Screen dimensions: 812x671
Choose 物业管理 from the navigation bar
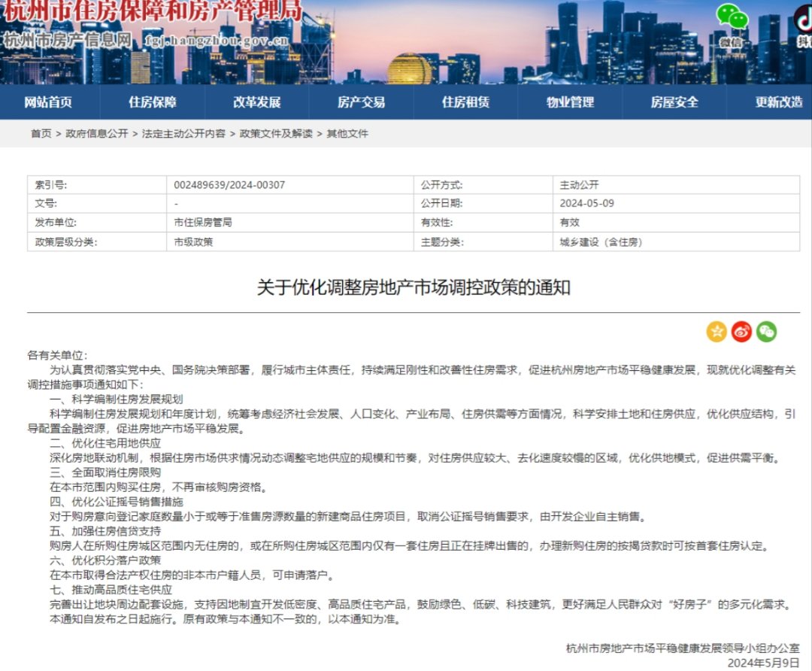click(x=570, y=102)
